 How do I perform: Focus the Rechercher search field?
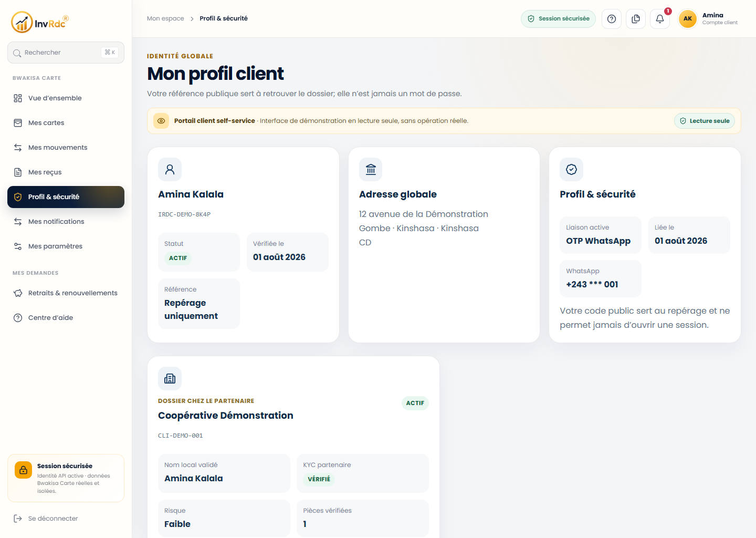tap(66, 53)
